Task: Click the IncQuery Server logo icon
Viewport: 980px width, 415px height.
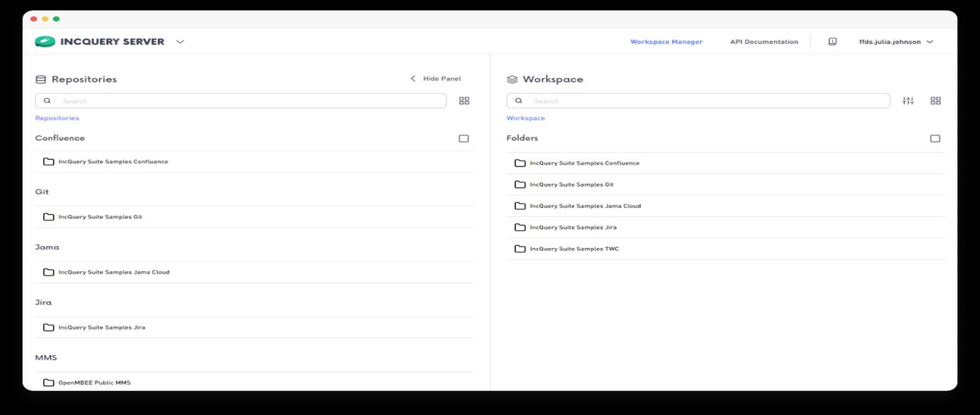Action: click(x=45, y=42)
